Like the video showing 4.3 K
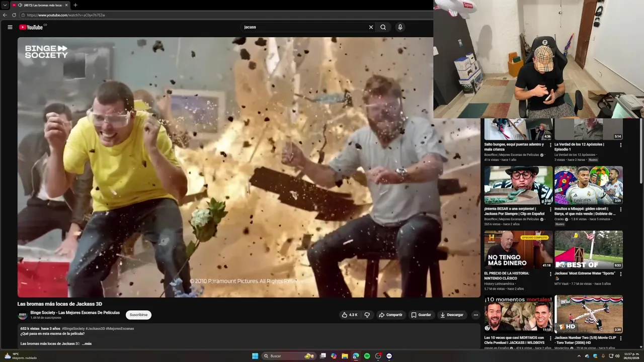Screen dimensions: 644x362 point(349,315)
